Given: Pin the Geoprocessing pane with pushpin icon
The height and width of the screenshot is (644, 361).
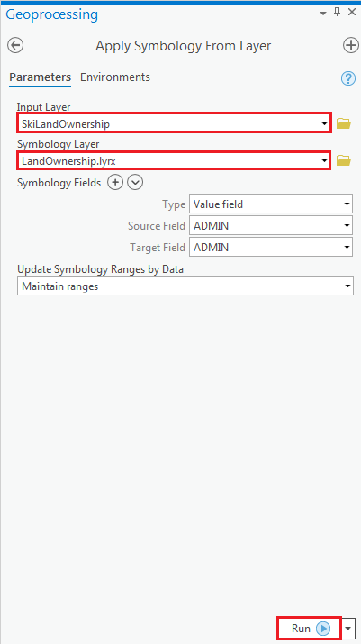Looking at the screenshot, I should 338,13.
